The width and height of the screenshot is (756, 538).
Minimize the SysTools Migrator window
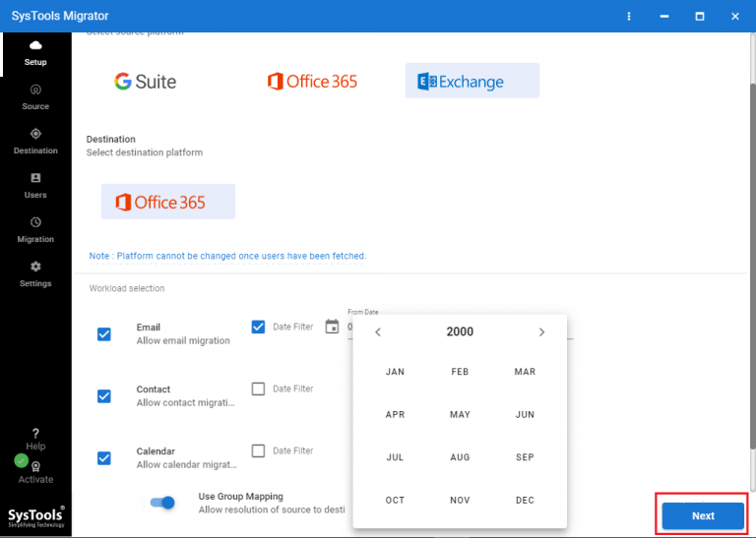click(664, 16)
